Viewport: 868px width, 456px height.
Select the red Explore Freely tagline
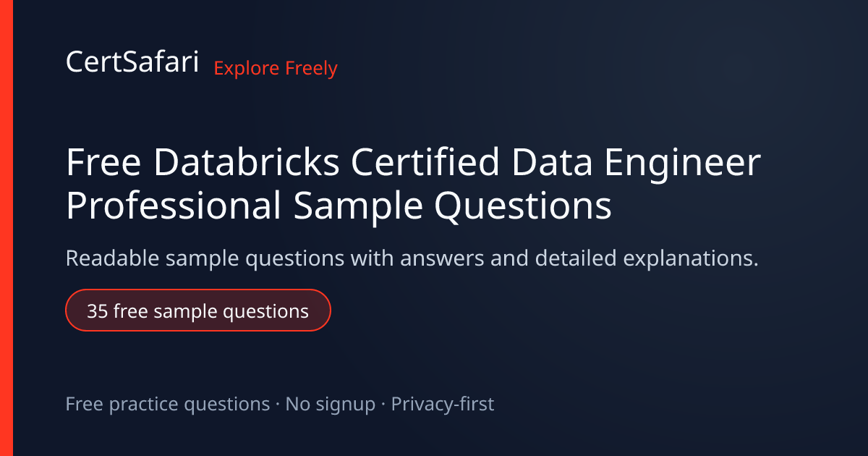(x=276, y=69)
